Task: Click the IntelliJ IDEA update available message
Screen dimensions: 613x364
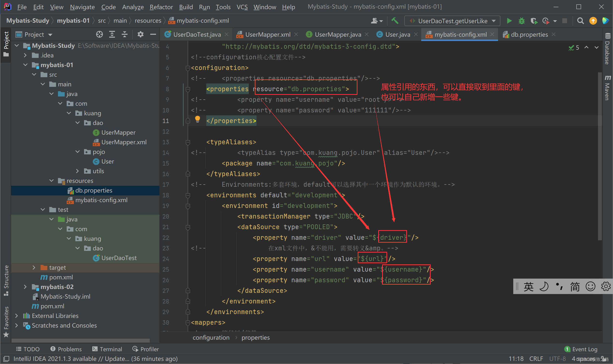Action: [x=95, y=359]
